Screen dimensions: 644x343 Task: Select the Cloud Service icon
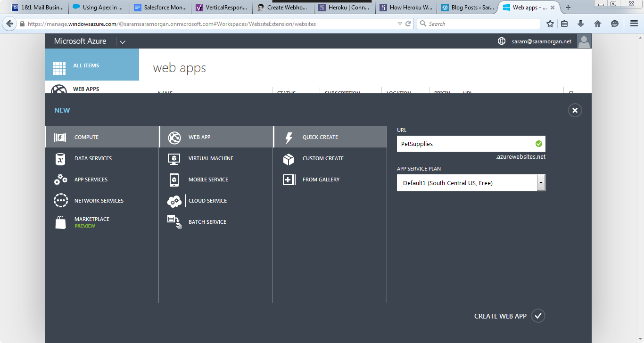tap(174, 201)
